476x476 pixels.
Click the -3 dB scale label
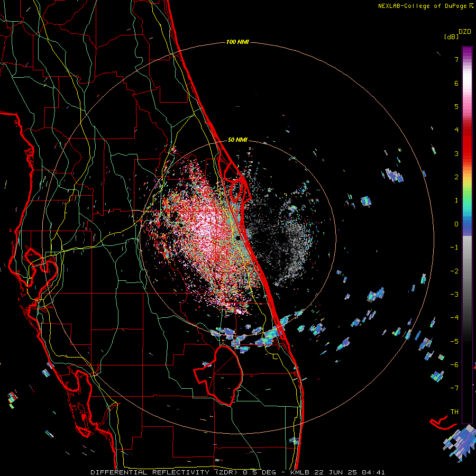pos(454,295)
